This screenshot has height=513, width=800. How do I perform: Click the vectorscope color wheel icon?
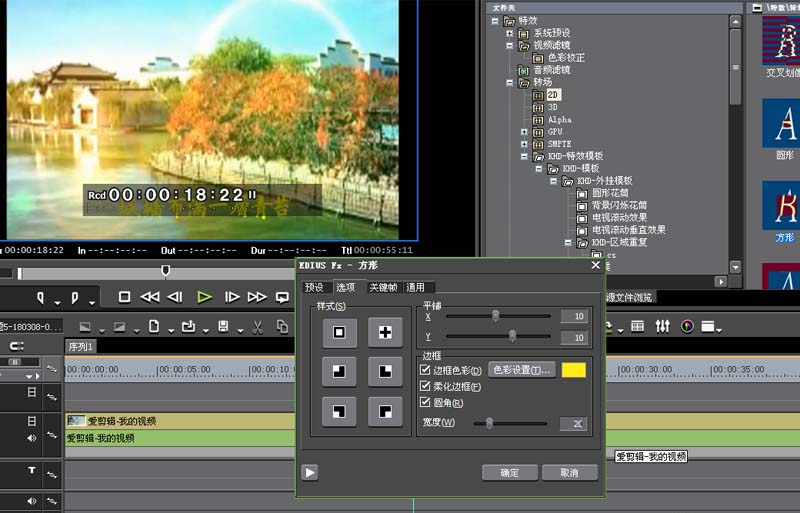coord(687,326)
